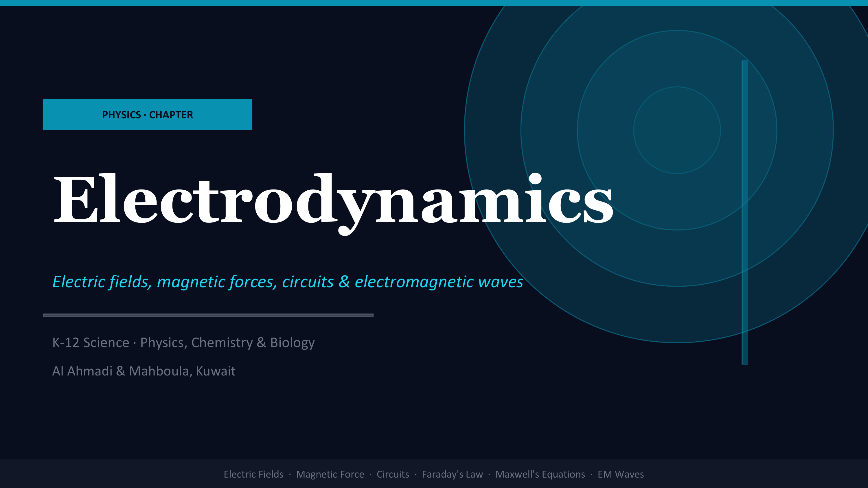Viewport: 868px width, 488px height.
Task: Click the Al Ahmadi & Mahboula, Kuwait text
Action: 144,371
